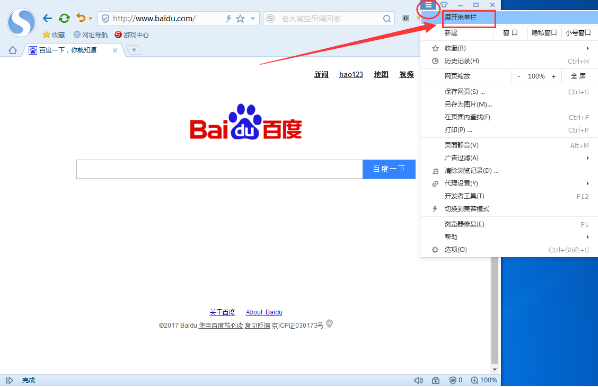Open 选项(O) settings menu item
598x387 pixels.
(509, 250)
